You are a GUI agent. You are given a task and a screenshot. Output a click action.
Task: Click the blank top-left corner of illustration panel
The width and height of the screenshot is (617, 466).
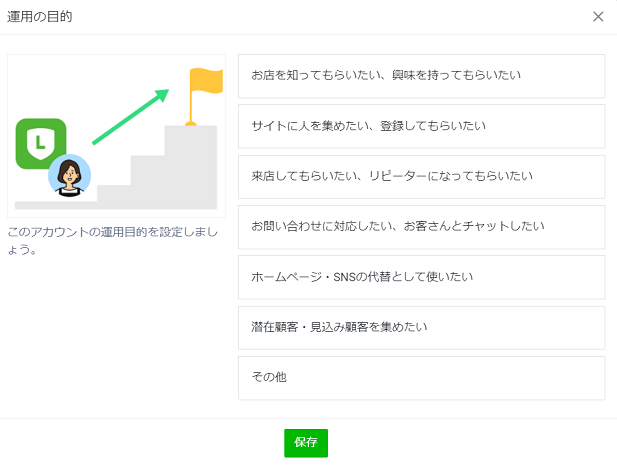25,70
